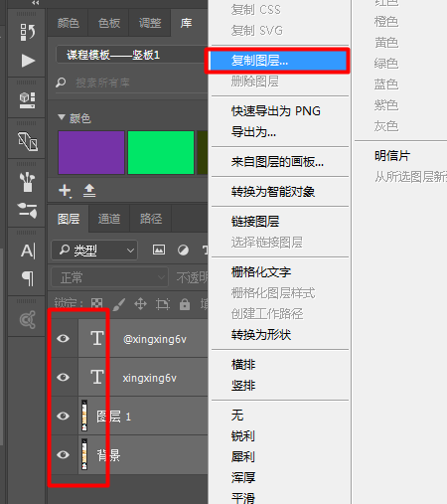Switch to the 通道 tab
The width and height of the screenshot is (447, 504).
tap(109, 219)
